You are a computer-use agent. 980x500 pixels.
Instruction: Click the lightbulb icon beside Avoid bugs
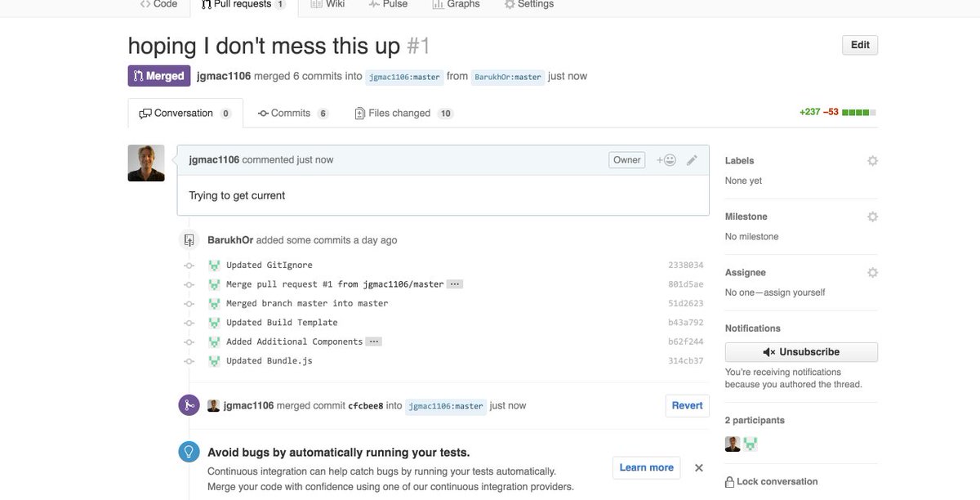[x=189, y=451]
